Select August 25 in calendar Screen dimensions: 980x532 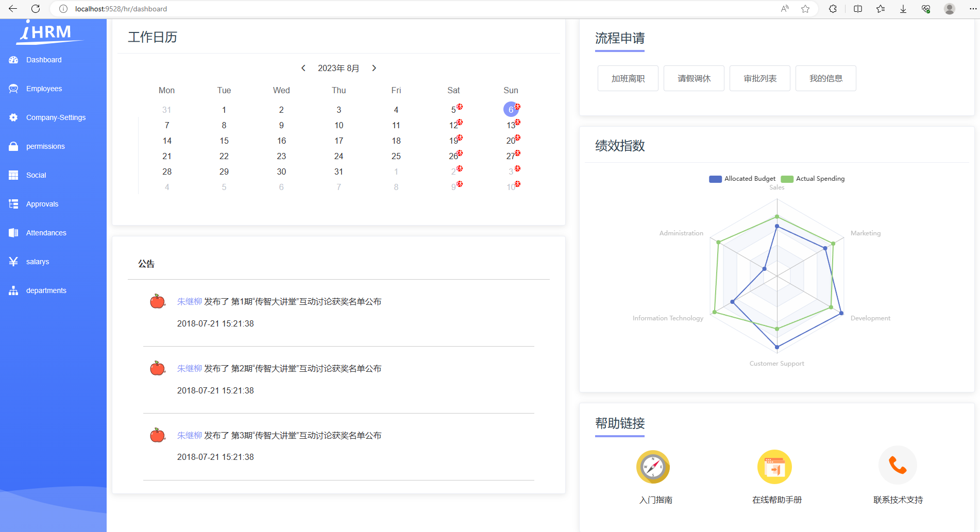(396, 156)
